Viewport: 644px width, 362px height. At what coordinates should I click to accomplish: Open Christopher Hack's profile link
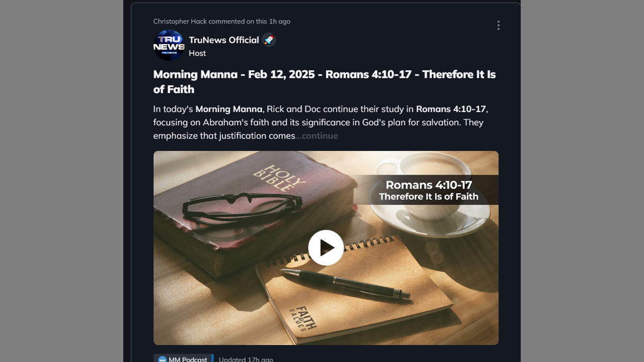[x=180, y=21]
